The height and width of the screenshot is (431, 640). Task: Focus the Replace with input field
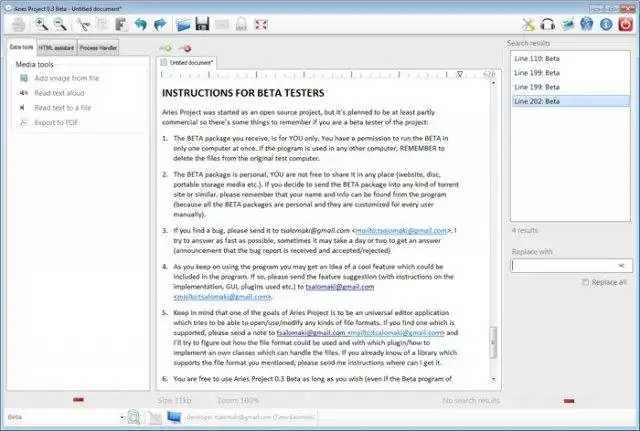(571, 266)
